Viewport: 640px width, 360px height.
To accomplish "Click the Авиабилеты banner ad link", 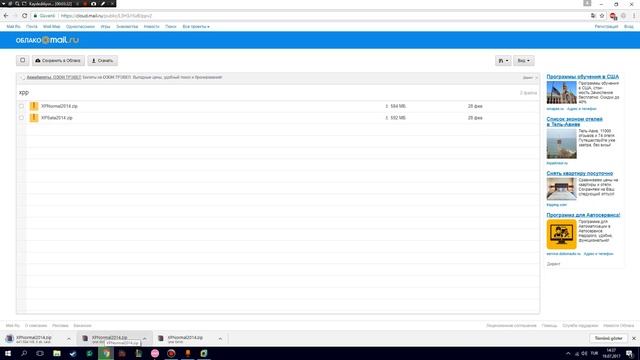I will tap(54, 77).
